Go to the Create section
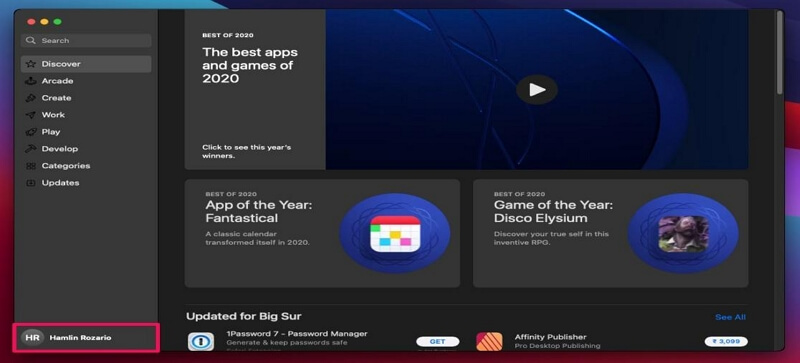Viewport: 800px width, 363px height. (56, 98)
